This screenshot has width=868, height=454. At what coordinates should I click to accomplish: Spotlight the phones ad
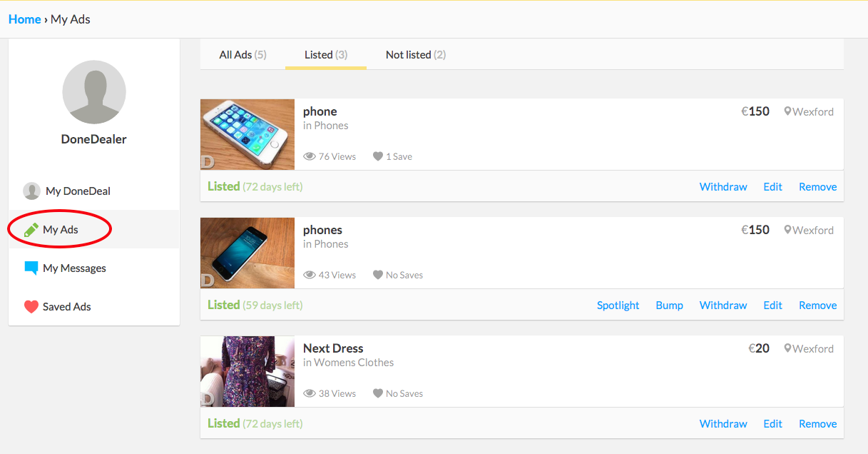(618, 305)
